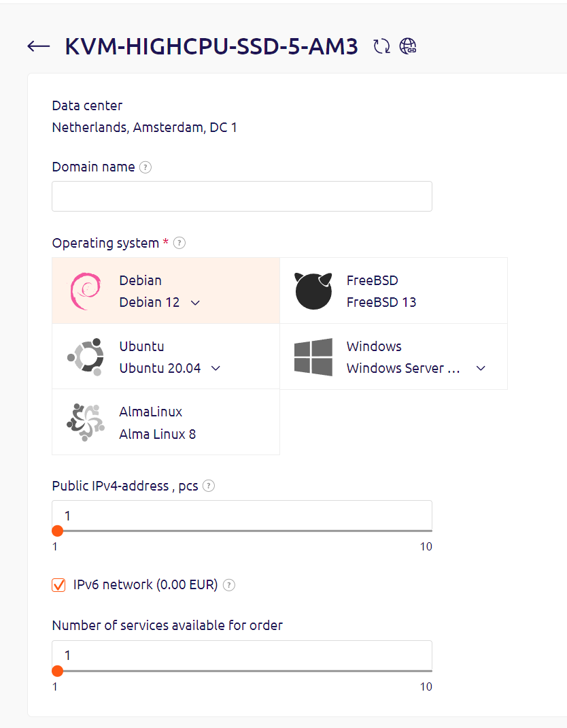The height and width of the screenshot is (728, 567).
Task: Click the back arrow icon
Action: (39, 46)
